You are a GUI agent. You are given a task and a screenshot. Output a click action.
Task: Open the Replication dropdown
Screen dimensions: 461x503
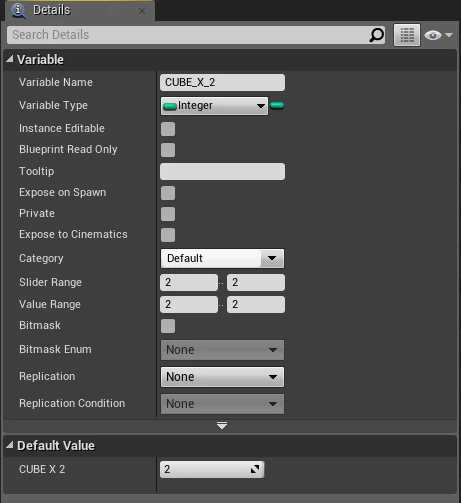tap(222, 377)
